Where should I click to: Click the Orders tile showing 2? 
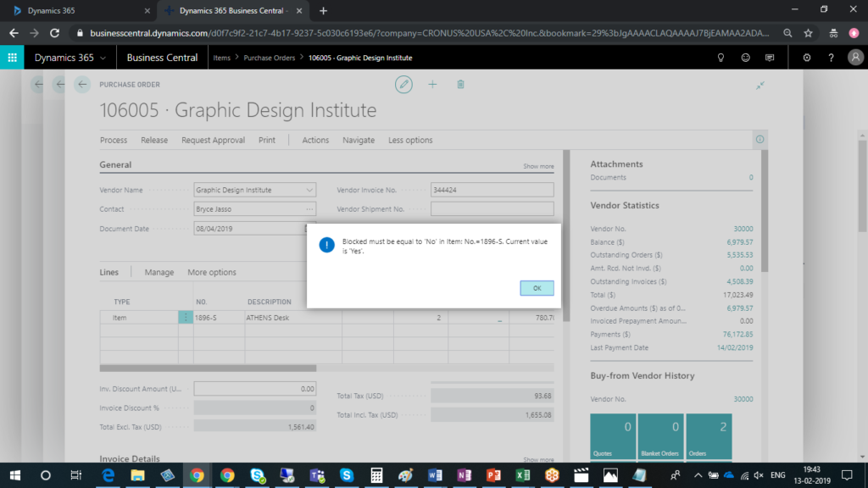coord(709,436)
